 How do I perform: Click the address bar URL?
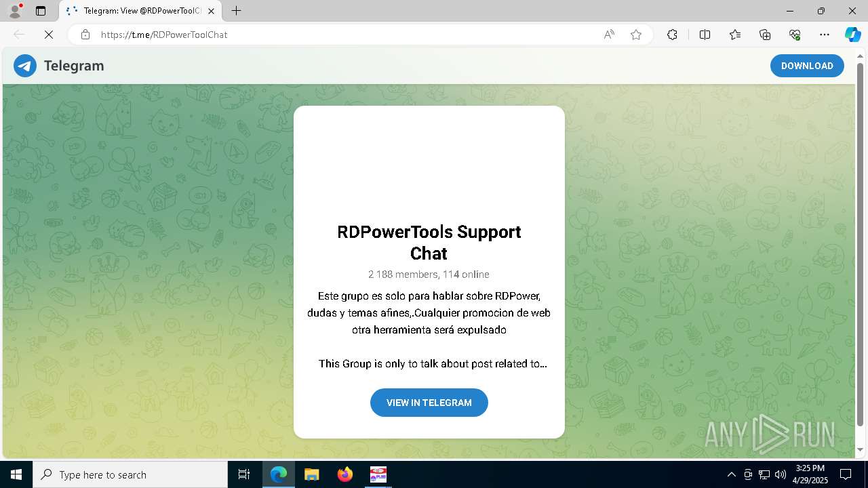(164, 35)
